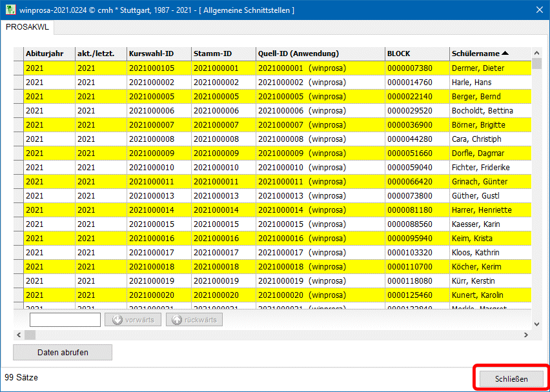Click the winprosa app icon in title bar
This screenshot has width=550, height=392.
(12, 10)
